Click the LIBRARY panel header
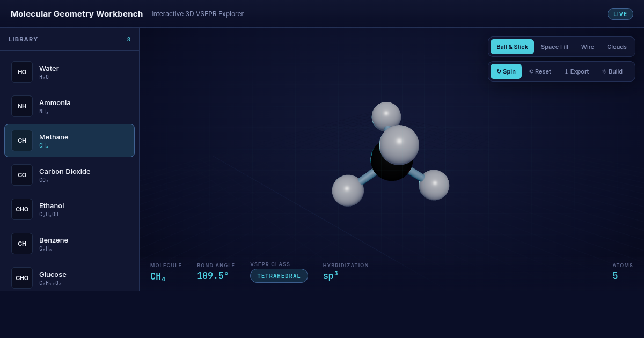644x338 pixels. pyautogui.click(x=23, y=39)
